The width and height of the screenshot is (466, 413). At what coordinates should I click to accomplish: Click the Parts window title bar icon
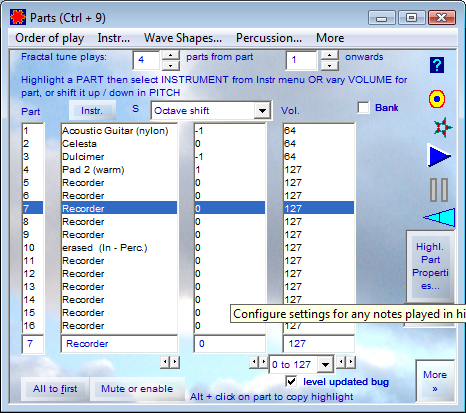pos(18,17)
